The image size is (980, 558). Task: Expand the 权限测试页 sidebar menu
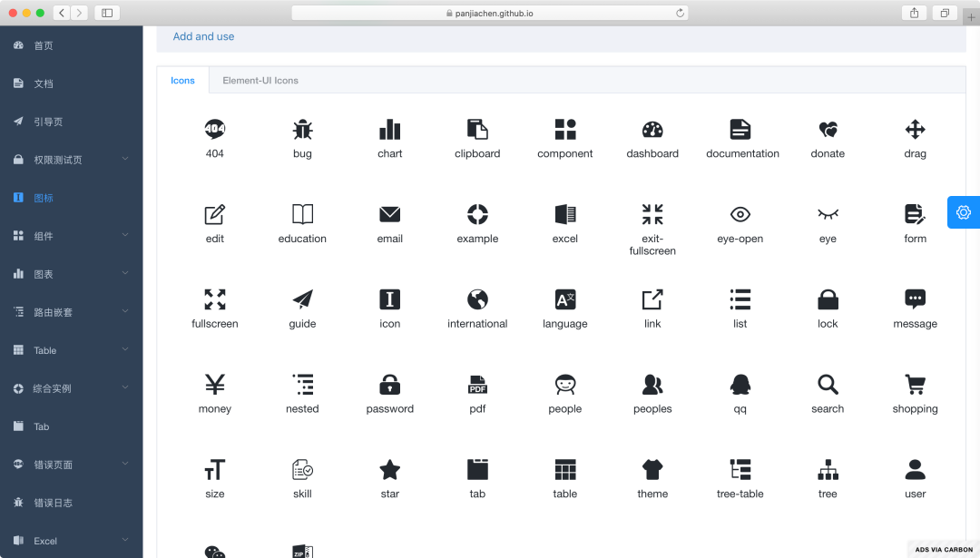(x=72, y=160)
